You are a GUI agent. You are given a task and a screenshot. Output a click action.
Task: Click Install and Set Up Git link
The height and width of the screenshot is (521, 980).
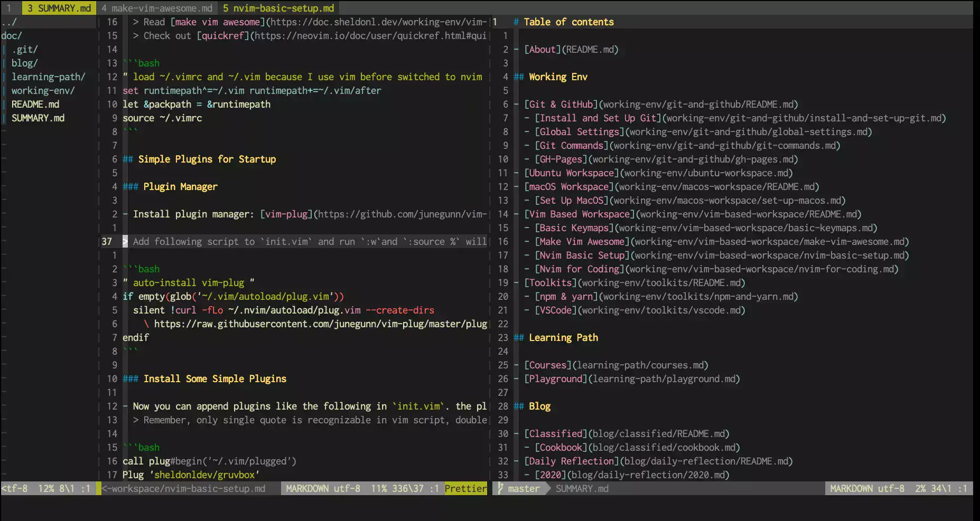coord(598,118)
